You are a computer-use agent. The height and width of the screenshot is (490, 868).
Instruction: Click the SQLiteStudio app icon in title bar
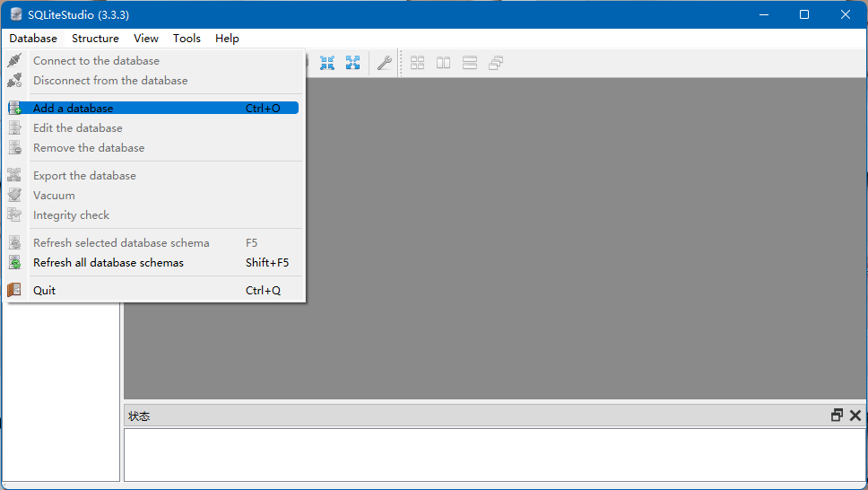(x=16, y=14)
